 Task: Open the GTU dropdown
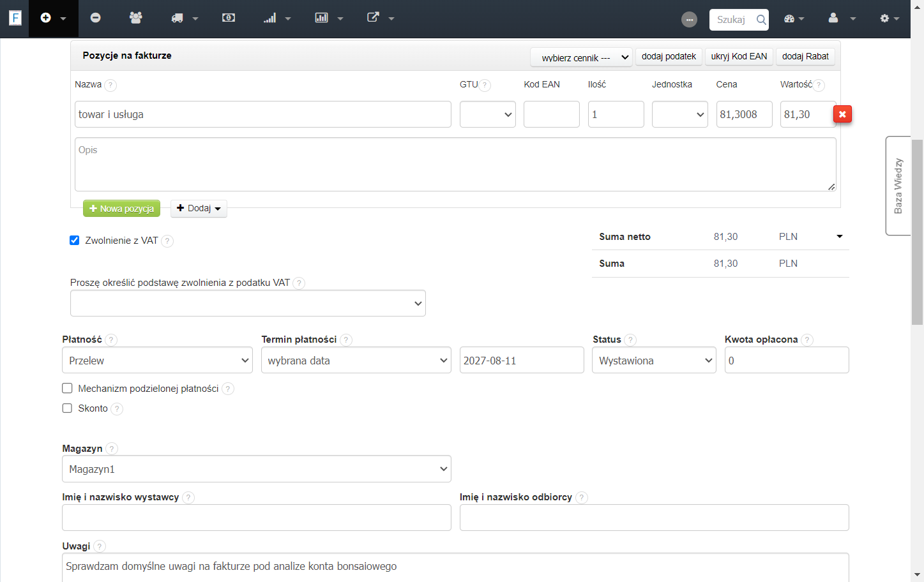488,114
